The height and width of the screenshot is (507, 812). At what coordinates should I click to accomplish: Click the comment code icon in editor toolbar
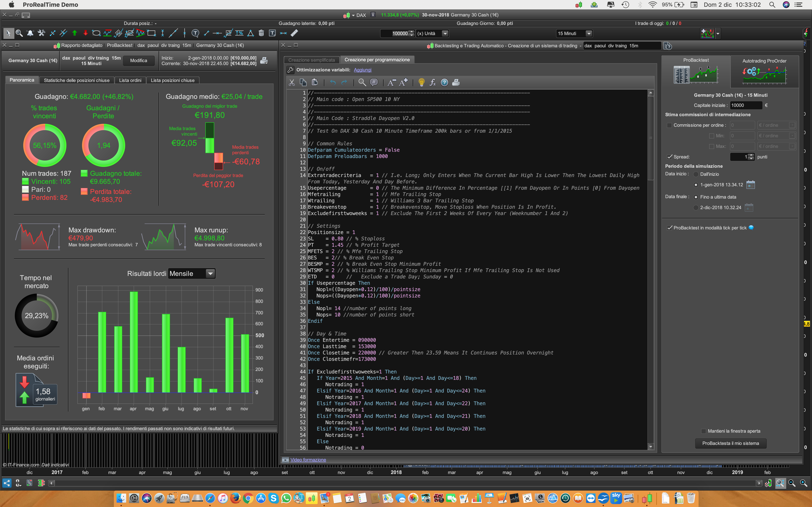click(373, 82)
